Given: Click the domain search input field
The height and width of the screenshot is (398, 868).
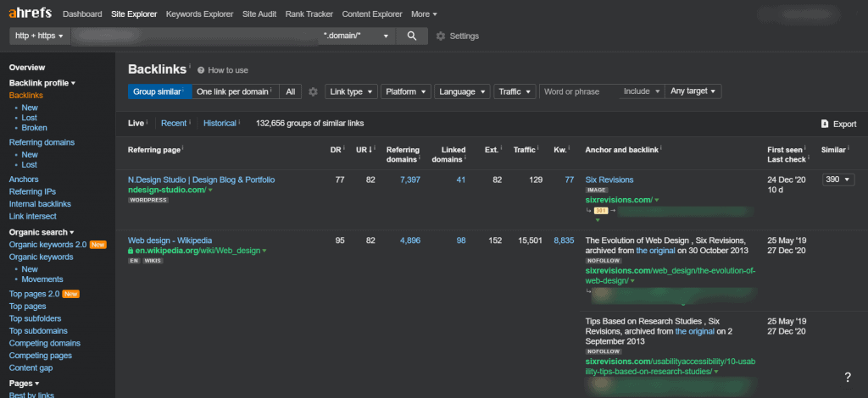Looking at the screenshot, I should [194, 36].
